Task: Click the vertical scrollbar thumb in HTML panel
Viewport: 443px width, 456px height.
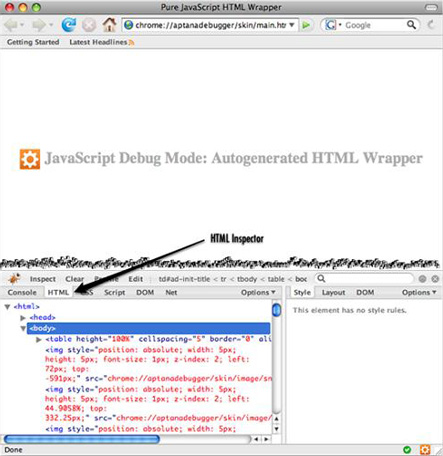Action: (276, 310)
